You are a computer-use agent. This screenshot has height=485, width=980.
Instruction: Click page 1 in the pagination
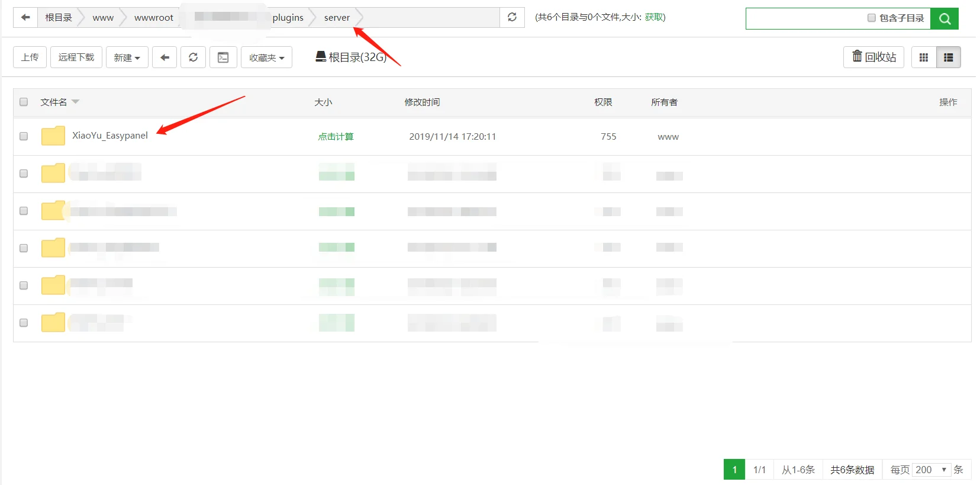coord(734,470)
